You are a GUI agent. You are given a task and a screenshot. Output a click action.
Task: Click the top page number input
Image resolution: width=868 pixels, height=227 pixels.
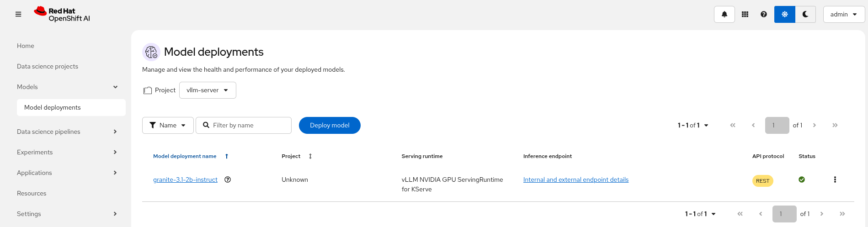pos(777,125)
